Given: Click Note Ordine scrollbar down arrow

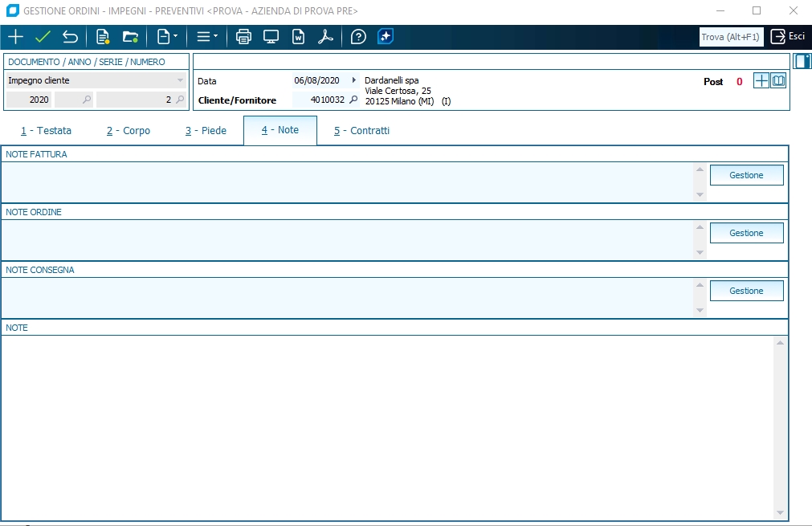Looking at the screenshot, I should [x=700, y=253].
